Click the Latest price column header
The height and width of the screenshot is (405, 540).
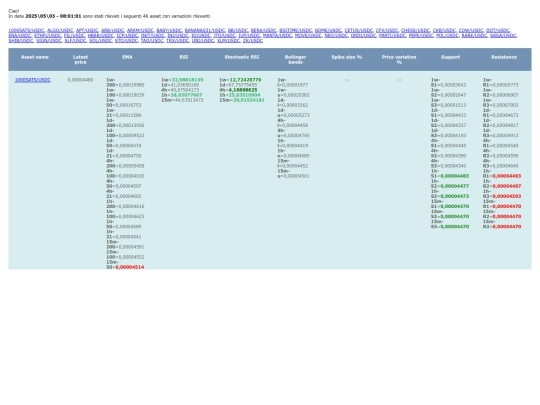(81, 60)
